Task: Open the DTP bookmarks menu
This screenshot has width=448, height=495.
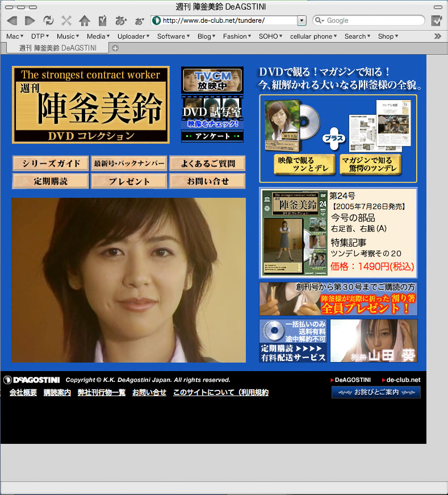Action: 40,36
